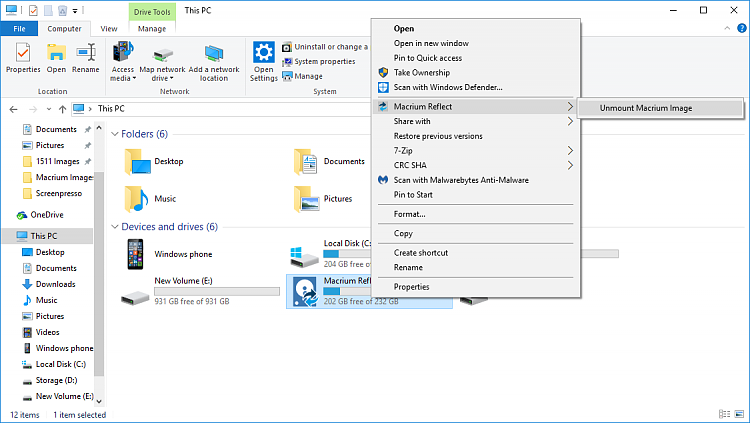Click Unmount Macrium Image
Viewport: 750px width, 423px height.
660,108
